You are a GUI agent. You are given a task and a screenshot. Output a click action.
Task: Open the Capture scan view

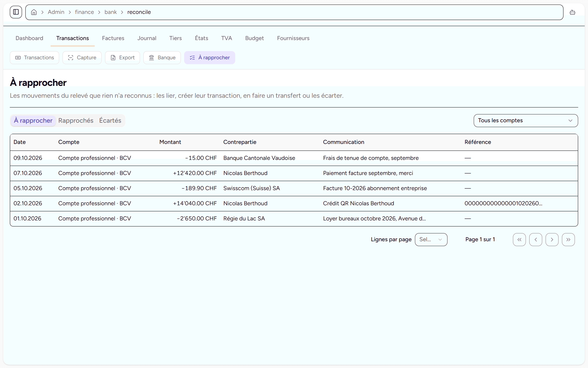(x=82, y=58)
